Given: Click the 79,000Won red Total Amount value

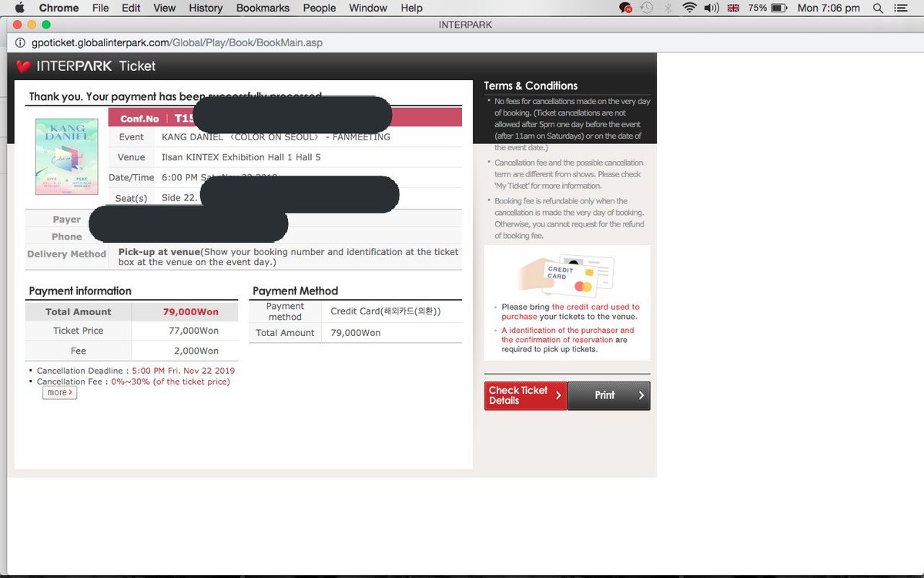Looking at the screenshot, I should (x=191, y=312).
